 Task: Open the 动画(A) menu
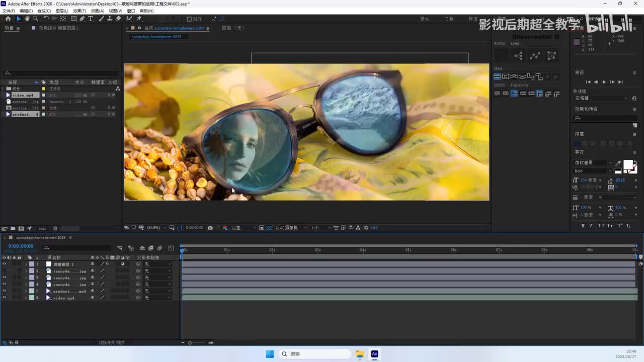98,11
